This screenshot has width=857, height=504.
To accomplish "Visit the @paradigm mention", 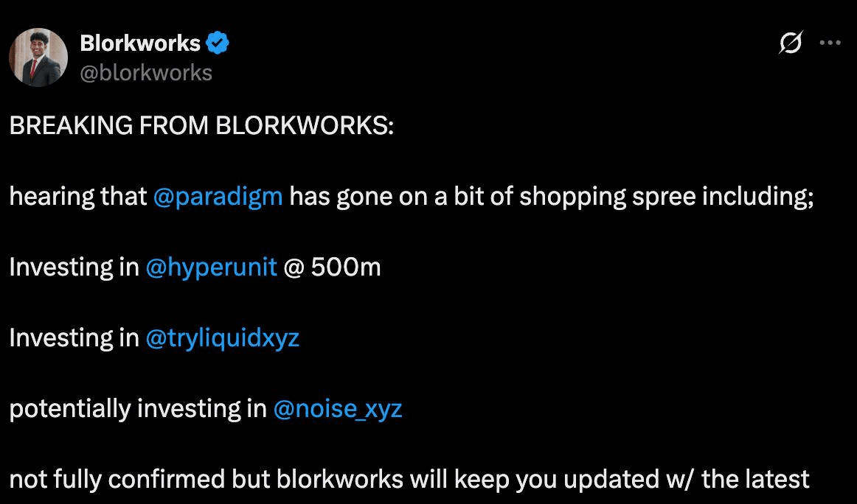I will [218, 197].
